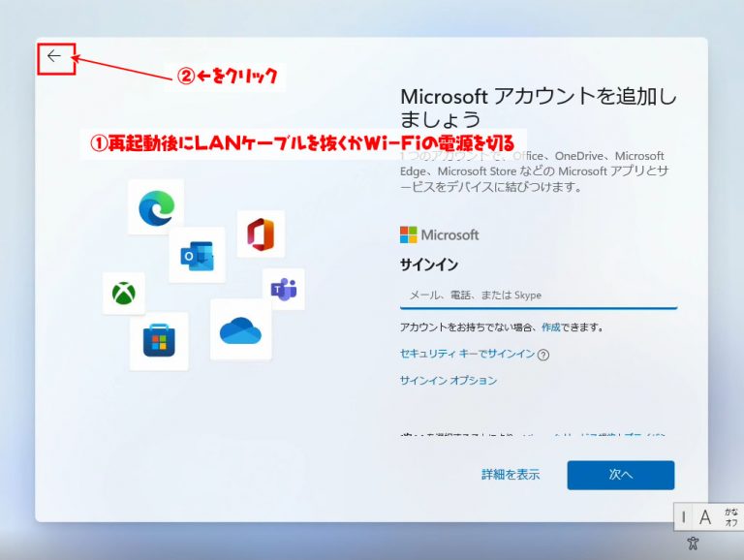The image size is (744, 560).
Task: Click the Microsoft アカウントを追加しましょう title
Action: pyautogui.click(x=538, y=108)
